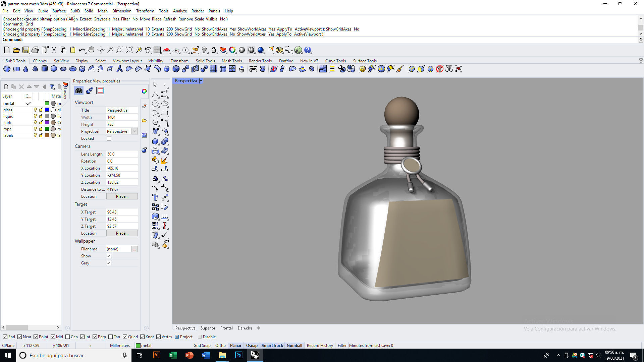Click the blue Render sphere icon
Viewport: 644px width, 362px height.
pos(261,50)
